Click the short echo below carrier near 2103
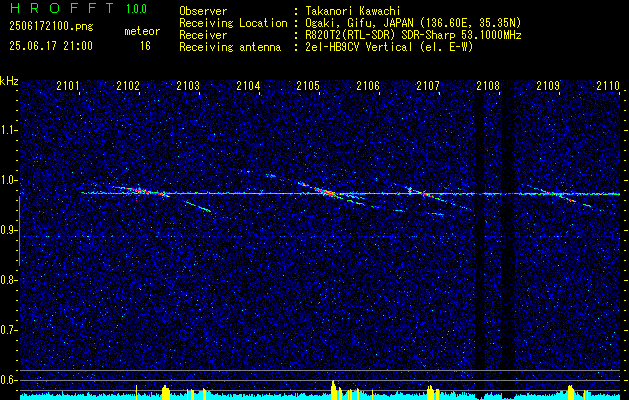Image resolution: width=629 pixels, height=400 pixels. click(198, 206)
